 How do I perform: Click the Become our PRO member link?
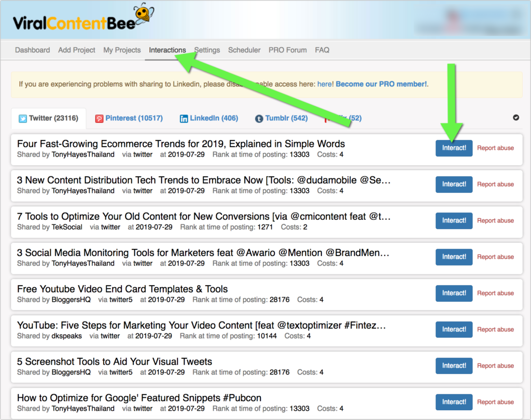[382, 84]
